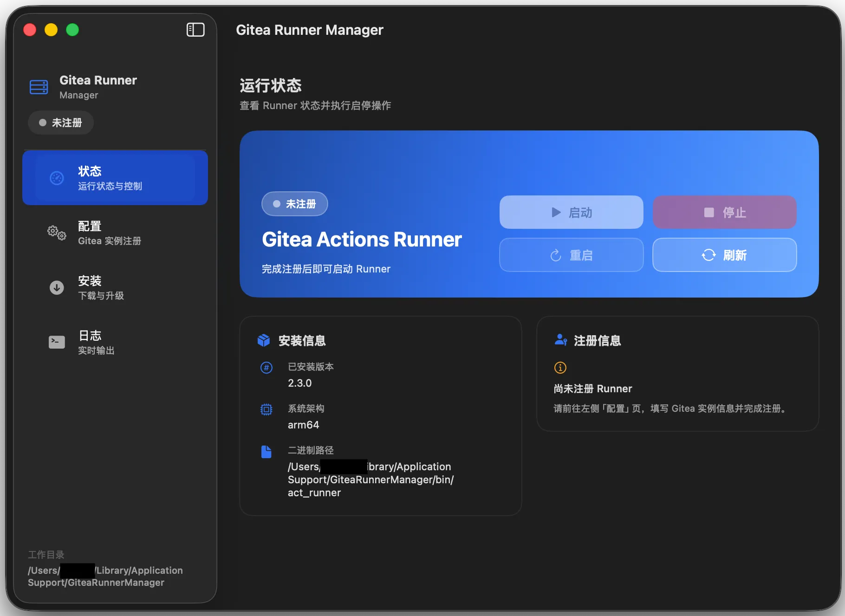This screenshot has height=616, width=845.
Task: Click the 尚未注册 Runner text
Action: click(x=593, y=389)
